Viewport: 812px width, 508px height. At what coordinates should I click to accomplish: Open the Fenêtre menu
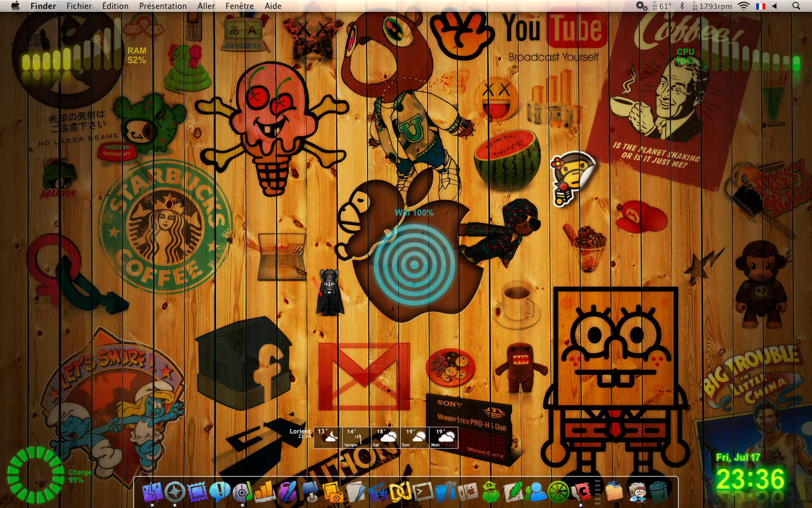pyautogui.click(x=240, y=6)
